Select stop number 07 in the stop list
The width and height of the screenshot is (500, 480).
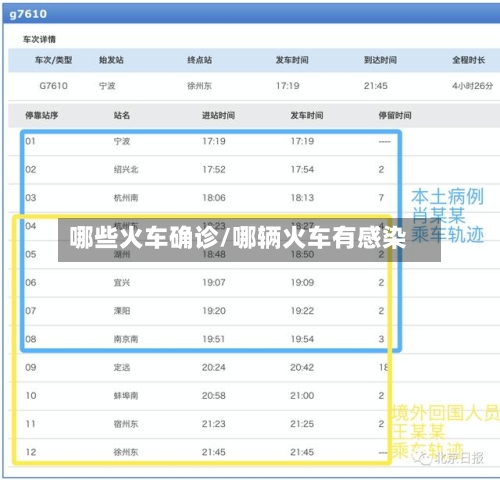coord(30,311)
